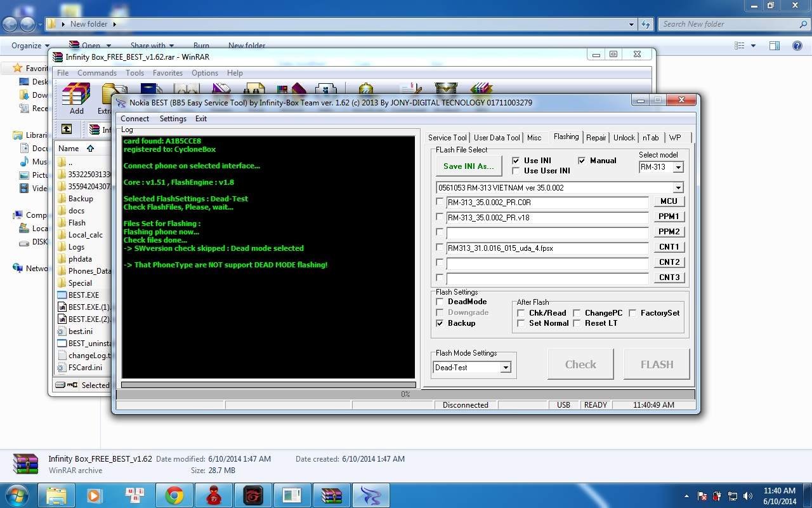812x508 pixels.
Task: Click the refresh icon beside address bar
Action: point(646,24)
